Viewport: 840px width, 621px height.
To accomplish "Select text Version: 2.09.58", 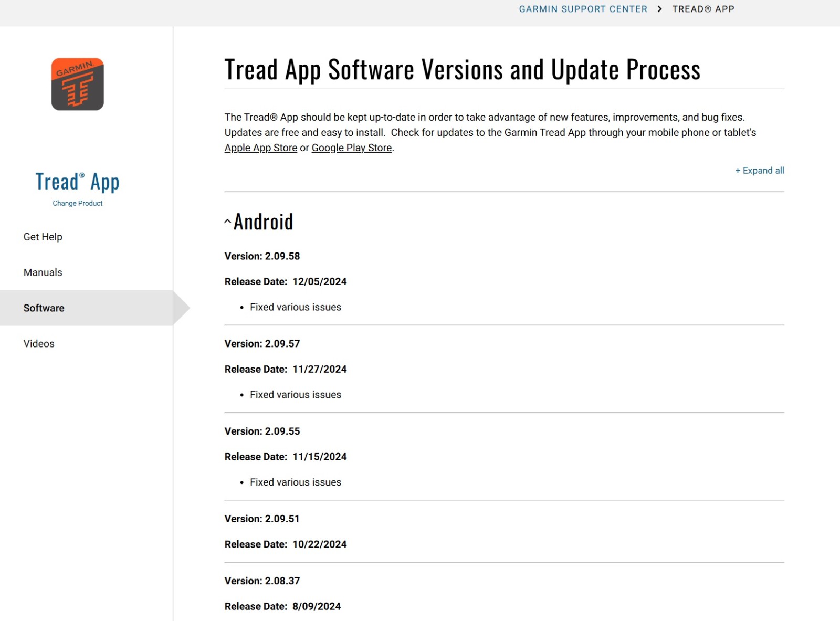I will pos(262,256).
